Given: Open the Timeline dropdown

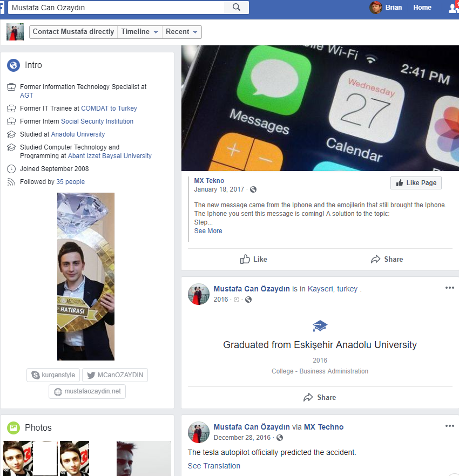Looking at the screenshot, I should (x=140, y=32).
